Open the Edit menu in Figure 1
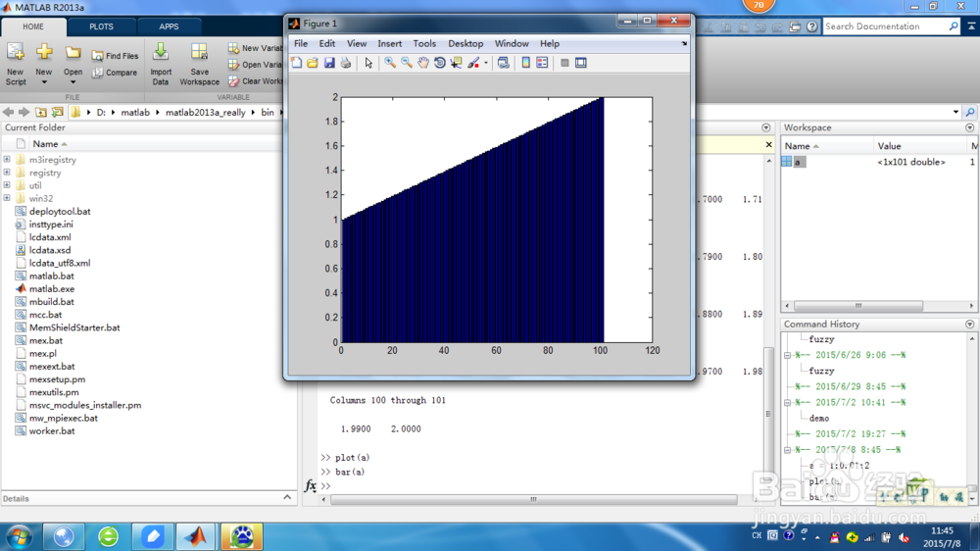Image resolution: width=980 pixels, height=551 pixels. point(327,44)
